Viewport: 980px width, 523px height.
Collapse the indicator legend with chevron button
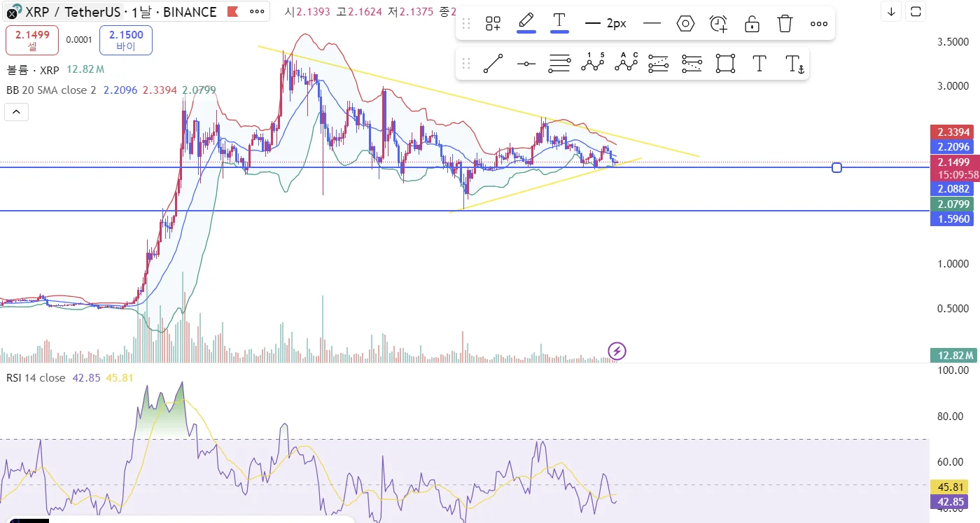(x=16, y=111)
